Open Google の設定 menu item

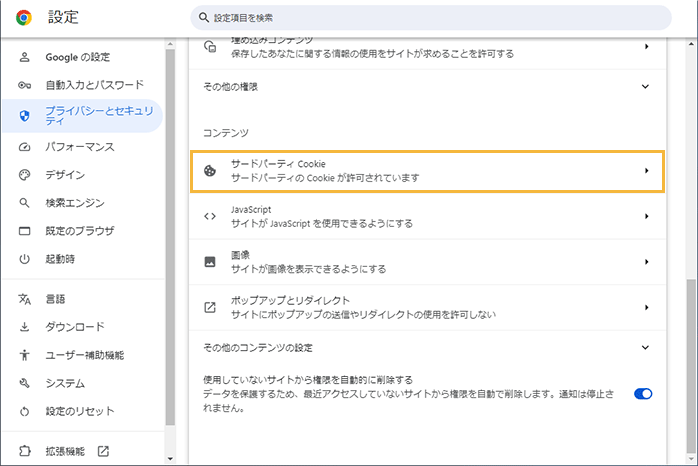(x=77, y=57)
